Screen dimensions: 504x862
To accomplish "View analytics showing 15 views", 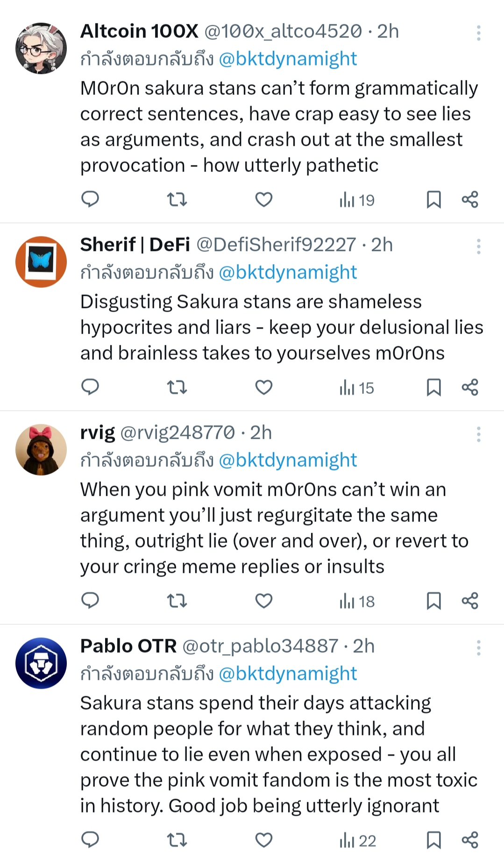I will tap(357, 388).
